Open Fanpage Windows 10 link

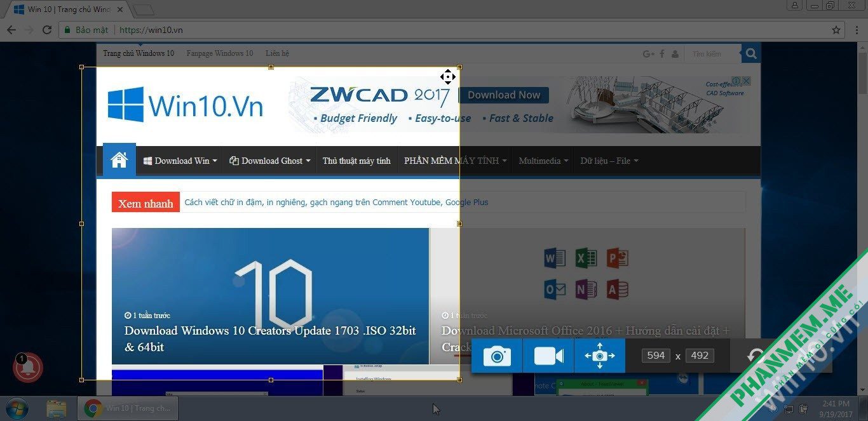coord(220,53)
